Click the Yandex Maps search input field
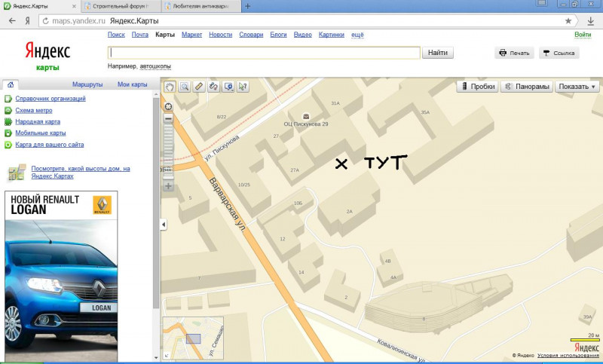603x364 pixels. [x=264, y=53]
